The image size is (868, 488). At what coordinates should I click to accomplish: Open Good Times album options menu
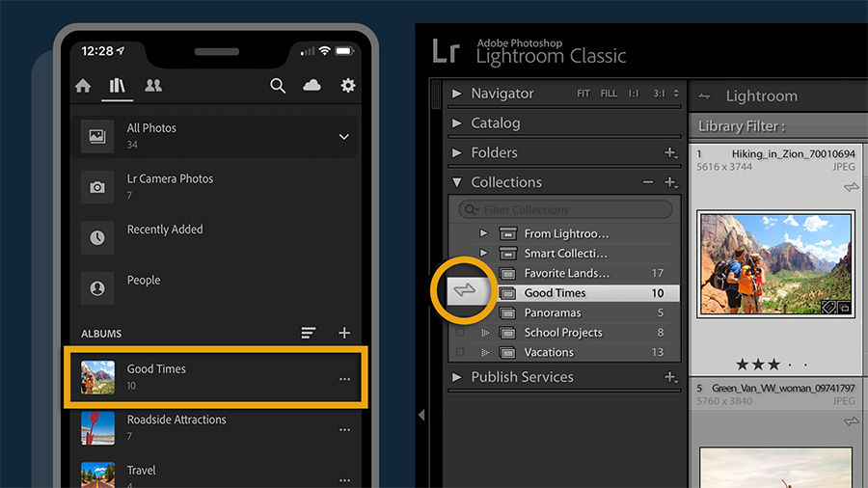tap(345, 379)
